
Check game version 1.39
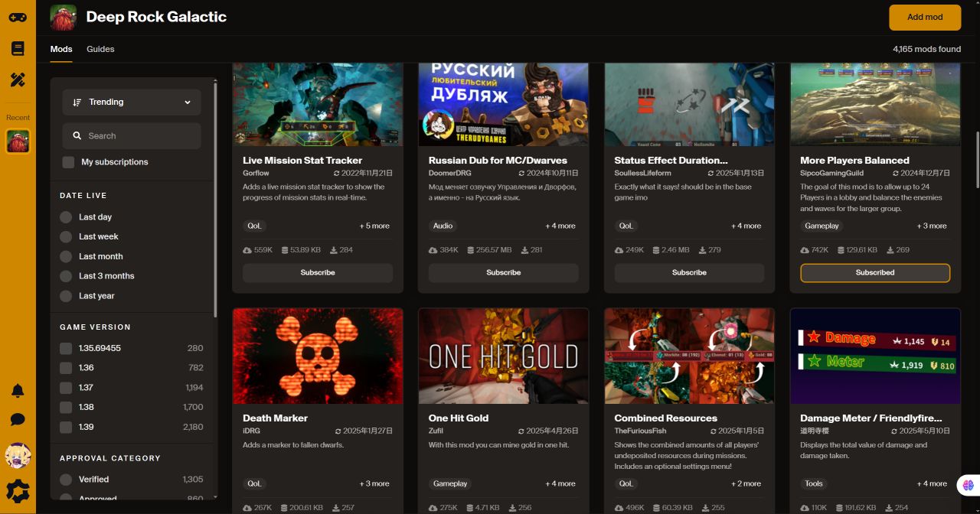[x=66, y=428]
